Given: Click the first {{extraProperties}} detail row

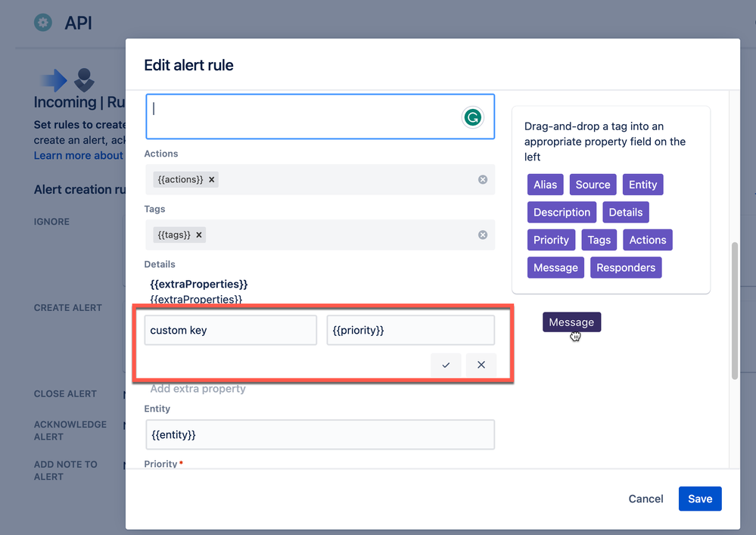Looking at the screenshot, I should (x=198, y=285).
